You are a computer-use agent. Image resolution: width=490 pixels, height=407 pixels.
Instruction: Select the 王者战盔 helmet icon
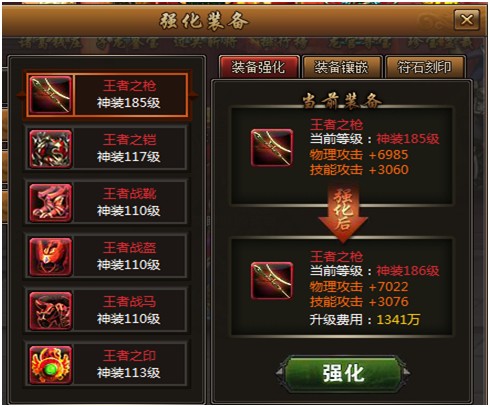[x=50, y=257]
